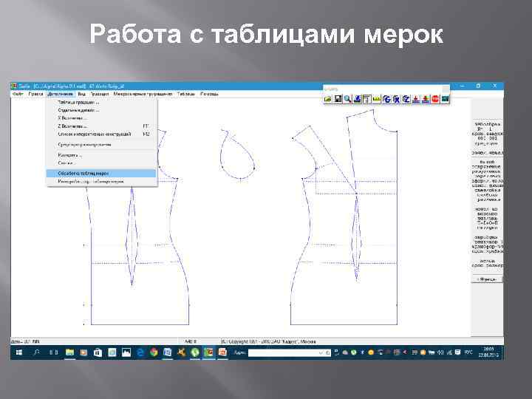This screenshot has width=532, height=399.
Task: Collapse the open Дополнения menu
Action: coord(61,94)
